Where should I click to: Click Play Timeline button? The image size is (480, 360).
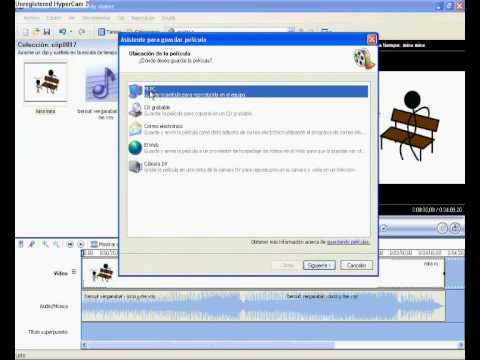81,244
